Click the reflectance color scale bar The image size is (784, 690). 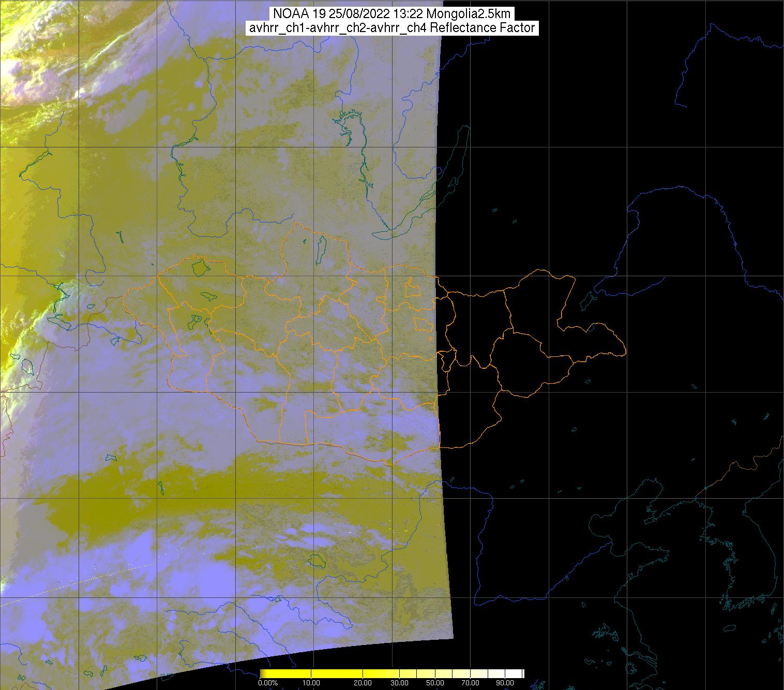click(x=391, y=673)
